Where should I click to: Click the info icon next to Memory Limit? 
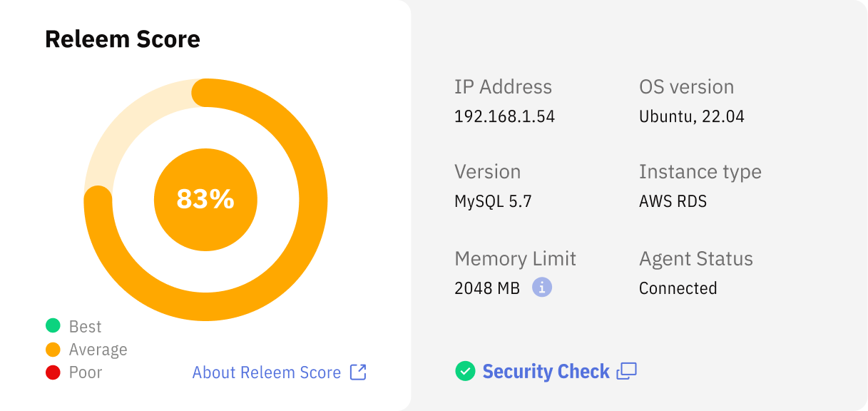tap(543, 288)
